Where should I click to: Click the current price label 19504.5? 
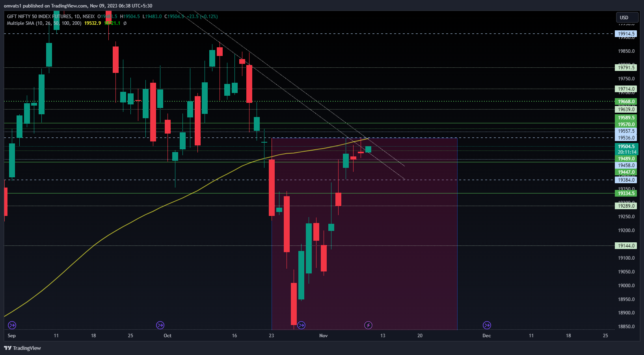tap(626, 147)
